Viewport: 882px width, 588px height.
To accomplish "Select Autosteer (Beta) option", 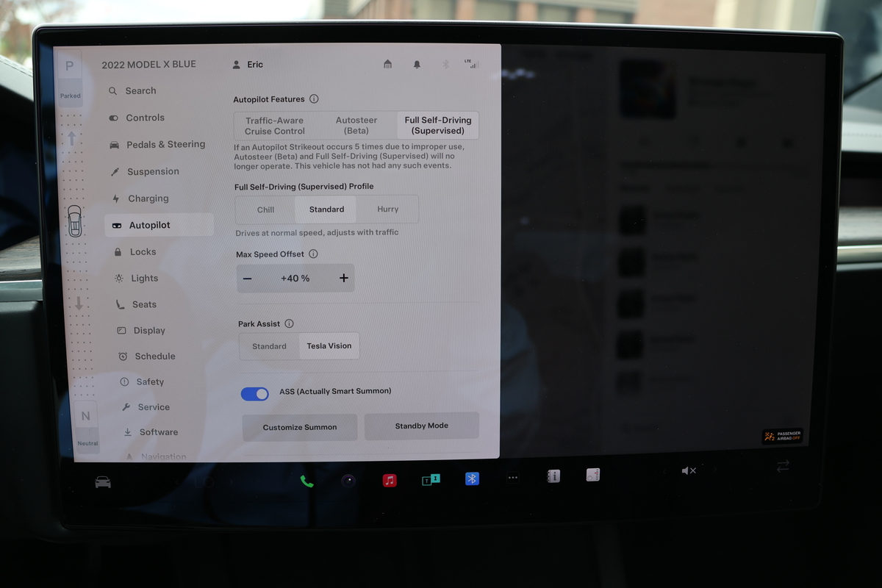I will [x=356, y=126].
